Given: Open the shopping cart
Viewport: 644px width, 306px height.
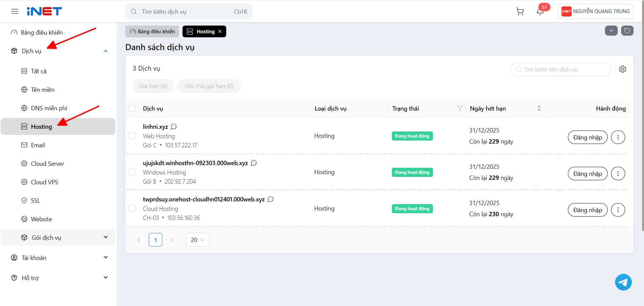Looking at the screenshot, I should [520, 11].
